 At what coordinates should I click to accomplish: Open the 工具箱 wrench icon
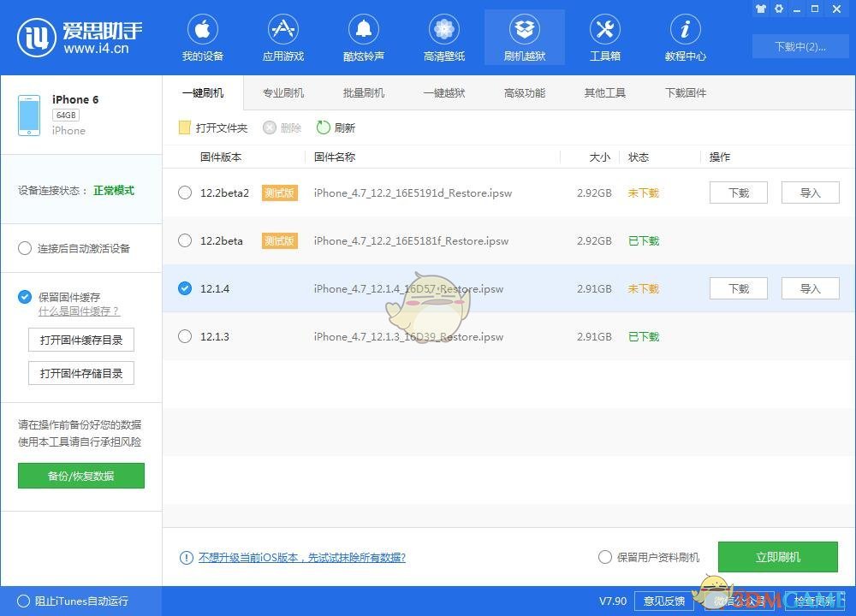coord(604,31)
